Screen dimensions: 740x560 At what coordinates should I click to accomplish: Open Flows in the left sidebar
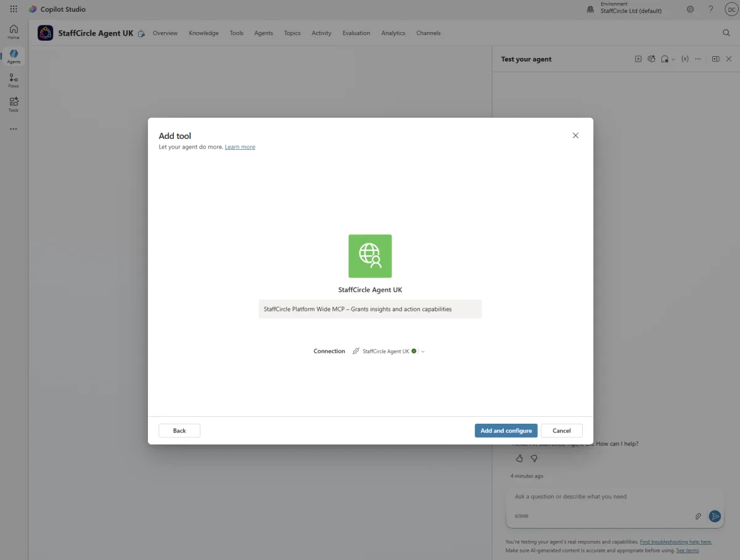coord(14,80)
